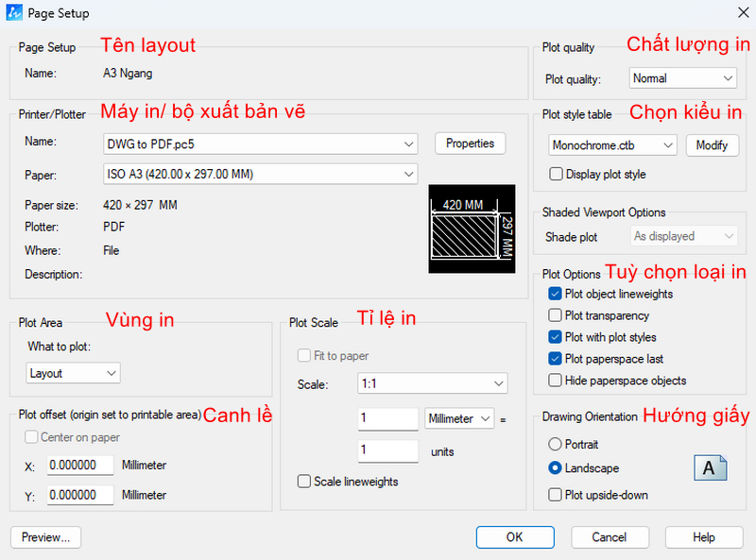Enable Plot upside-down checkbox
Viewport: 756px width, 560px height.
coord(555,495)
